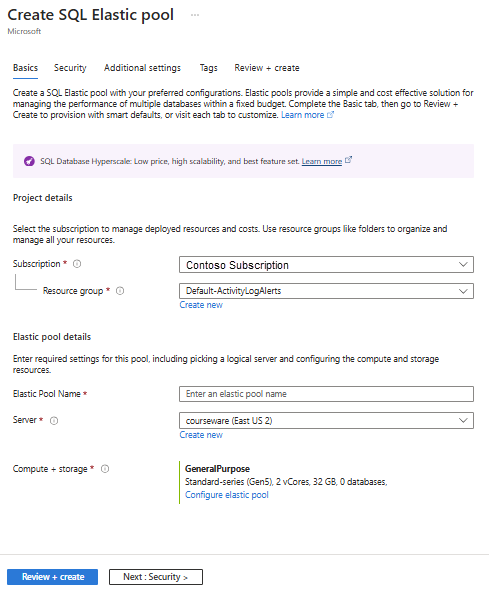Click the Next : Security button

pos(156,577)
